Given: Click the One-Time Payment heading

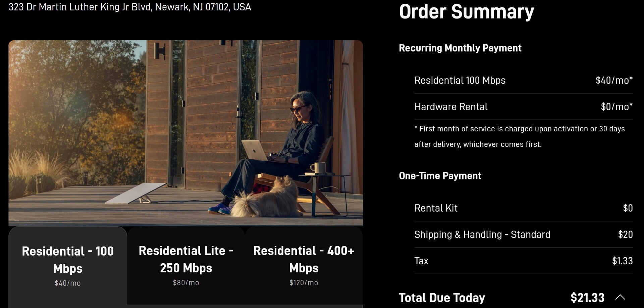Looking at the screenshot, I should pos(440,176).
